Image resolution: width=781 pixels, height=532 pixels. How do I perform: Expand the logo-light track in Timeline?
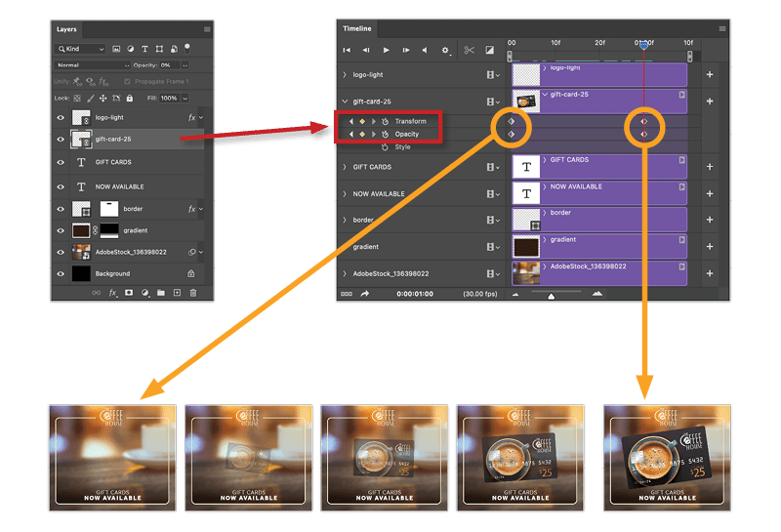tap(345, 75)
